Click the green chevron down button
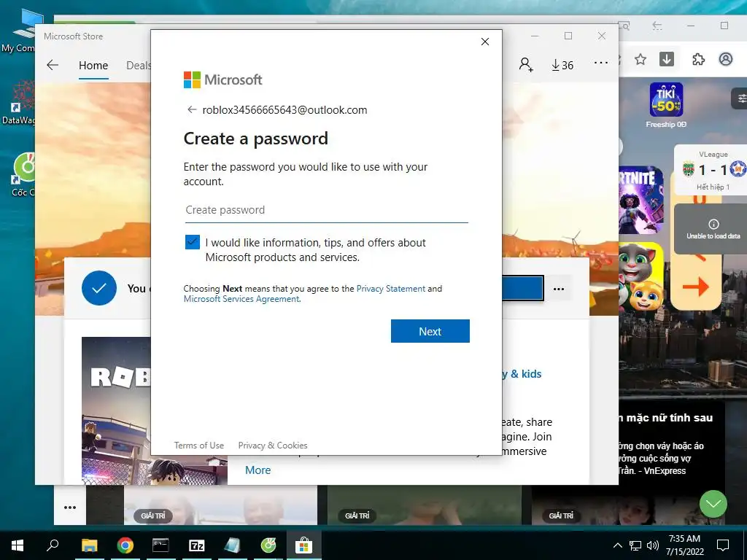747x560 pixels. [713, 504]
